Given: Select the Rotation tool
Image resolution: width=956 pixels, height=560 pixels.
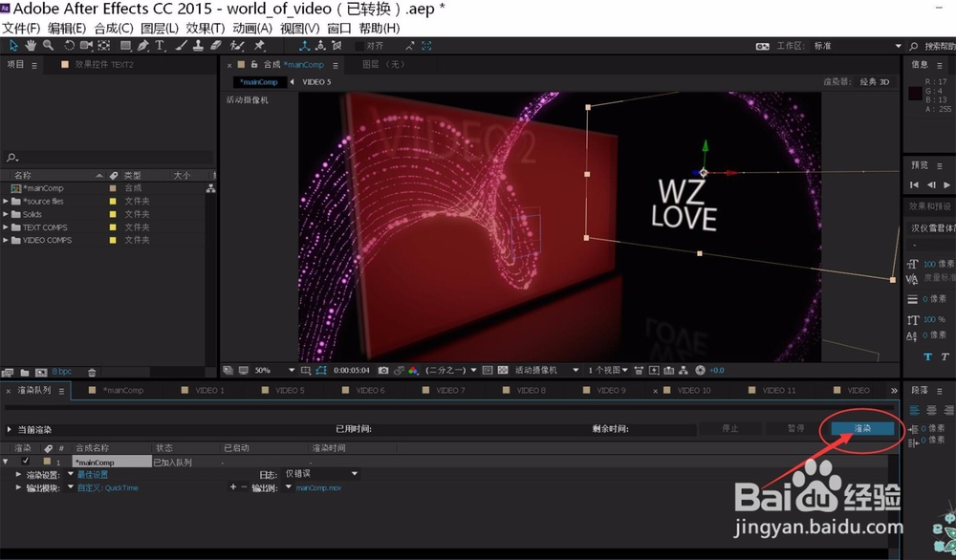Looking at the screenshot, I should tap(70, 46).
